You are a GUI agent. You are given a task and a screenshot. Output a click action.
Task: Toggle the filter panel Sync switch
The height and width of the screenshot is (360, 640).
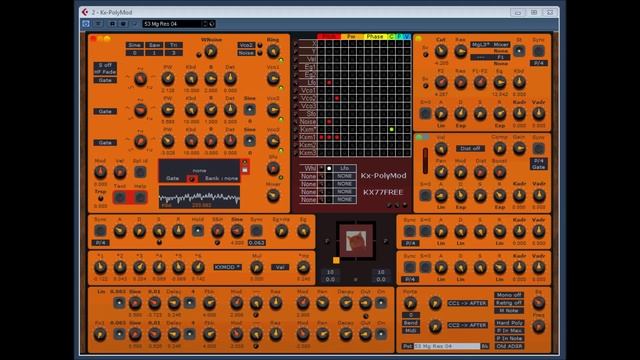click(539, 51)
